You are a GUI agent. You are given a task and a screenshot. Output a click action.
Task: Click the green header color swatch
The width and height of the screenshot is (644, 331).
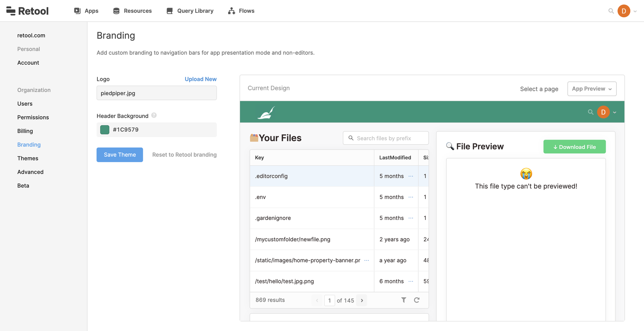[105, 130]
